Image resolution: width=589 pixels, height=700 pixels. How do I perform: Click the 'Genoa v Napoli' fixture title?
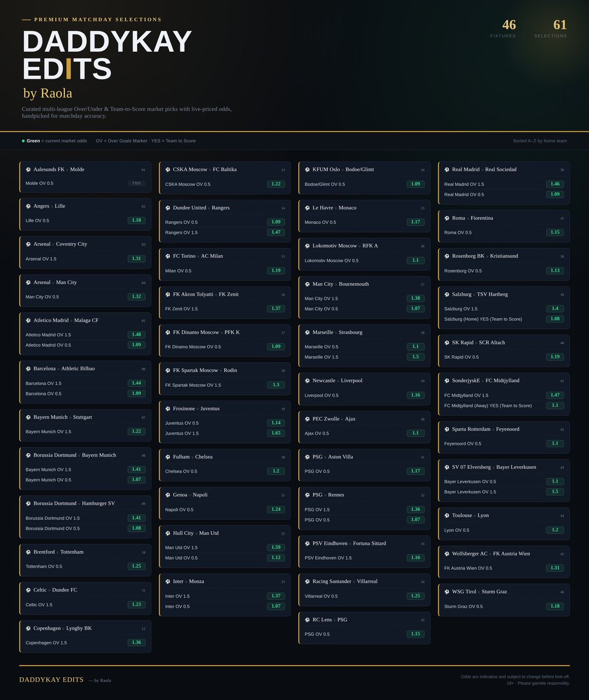tap(190, 495)
